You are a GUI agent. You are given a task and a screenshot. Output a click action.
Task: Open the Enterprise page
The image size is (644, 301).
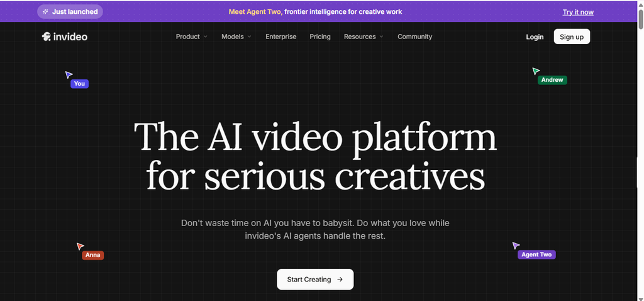tap(281, 37)
